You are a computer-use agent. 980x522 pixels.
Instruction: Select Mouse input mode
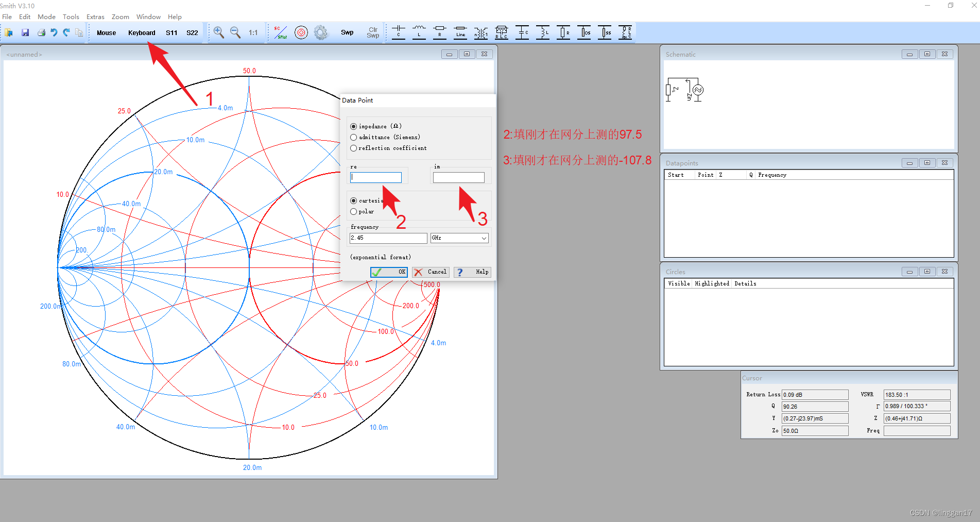(x=106, y=32)
